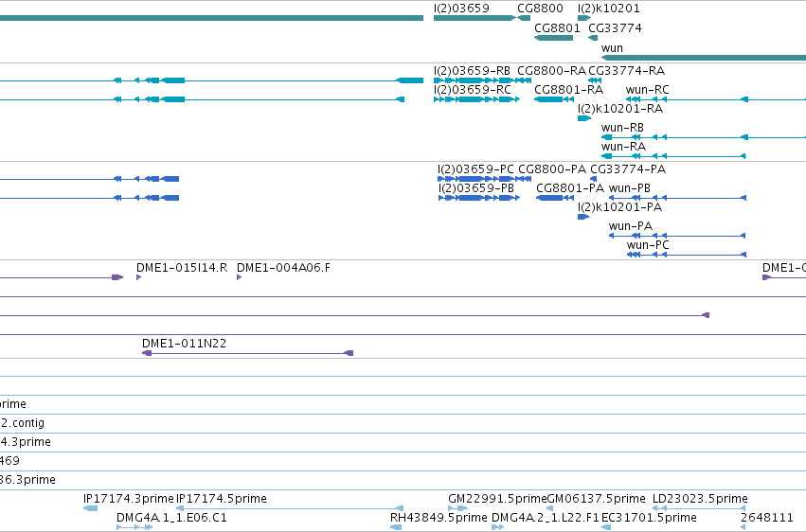The height and width of the screenshot is (532, 806).
Task: Click the CG33774-RA transcript label
Action: click(x=626, y=70)
